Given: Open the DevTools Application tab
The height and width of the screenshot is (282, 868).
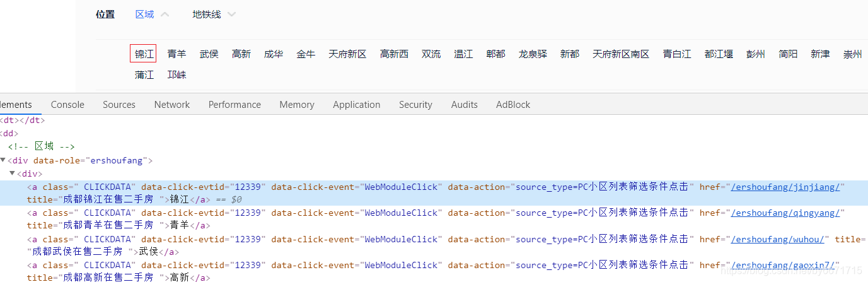Looking at the screenshot, I should pyautogui.click(x=357, y=105).
